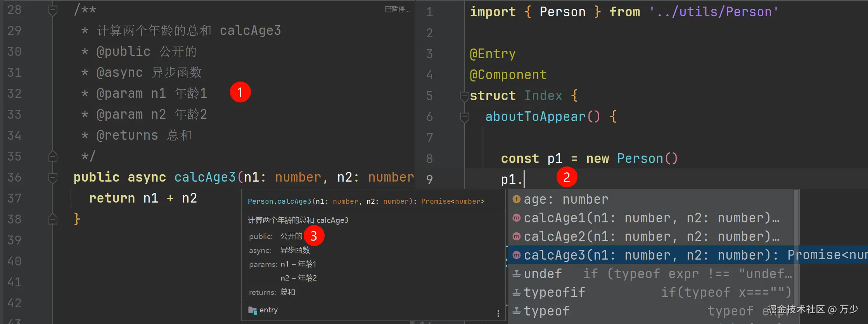
Task: Click the '../utils/Person' import path
Action: click(714, 12)
